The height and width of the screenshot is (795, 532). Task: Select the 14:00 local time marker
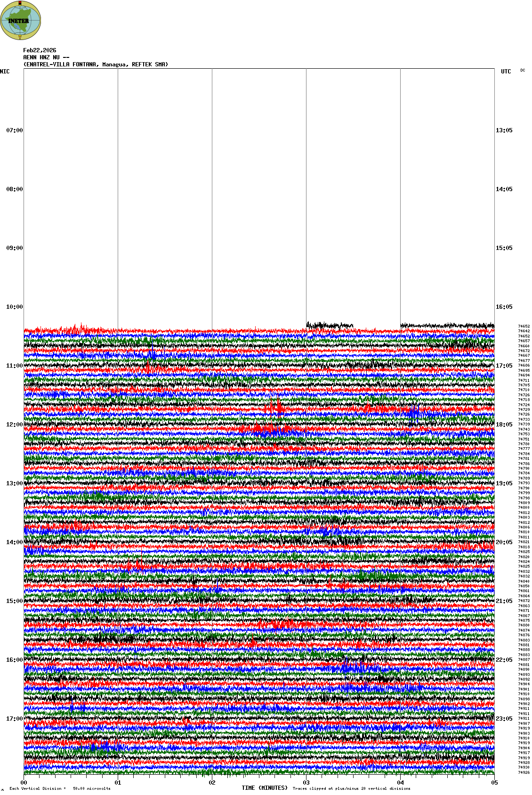tap(14, 542)
